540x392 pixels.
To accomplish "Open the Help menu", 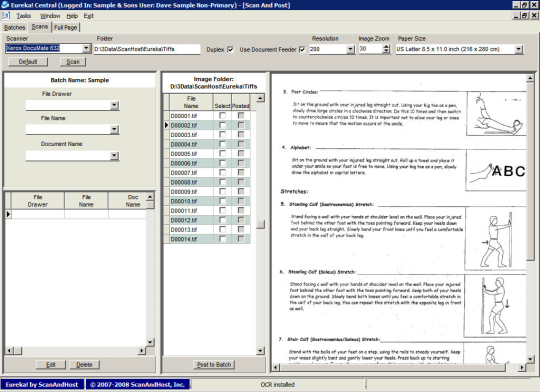I will pos(72,16).
